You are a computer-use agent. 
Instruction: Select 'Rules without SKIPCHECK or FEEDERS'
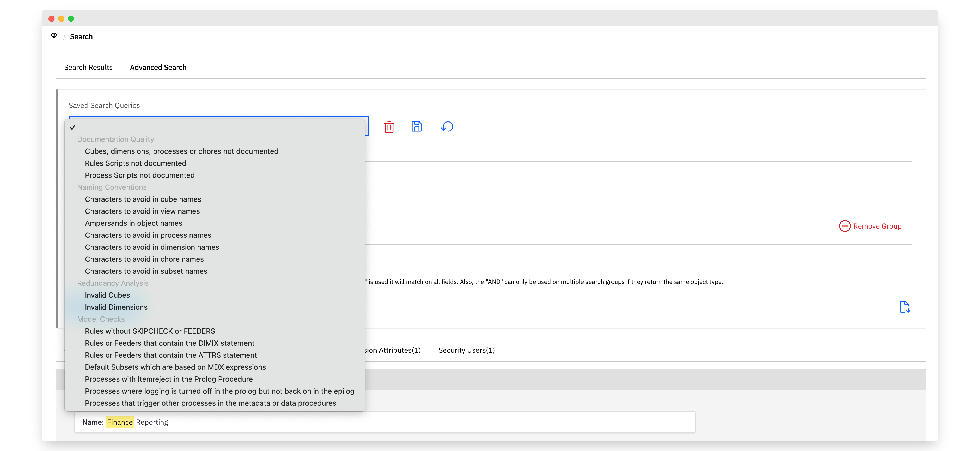[x=150, y=331]
